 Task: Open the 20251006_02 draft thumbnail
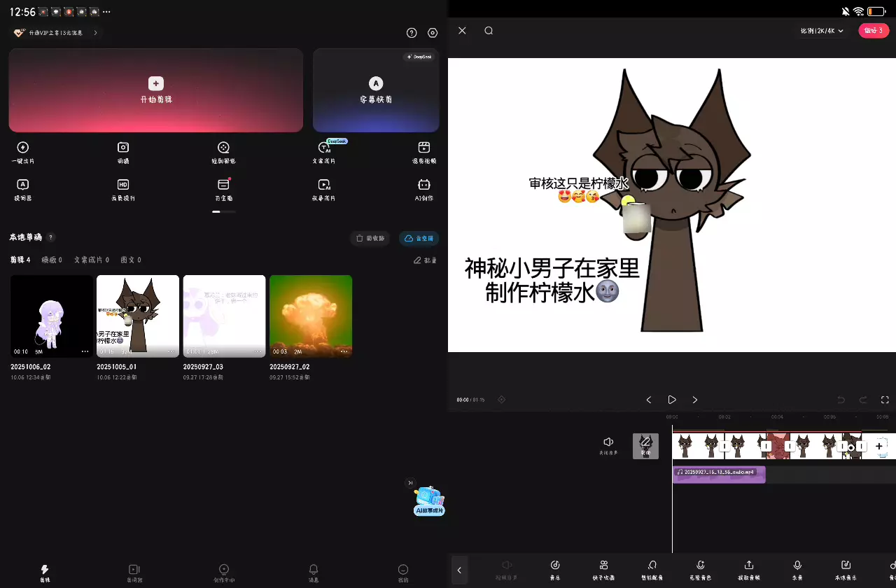coord(52,316)
